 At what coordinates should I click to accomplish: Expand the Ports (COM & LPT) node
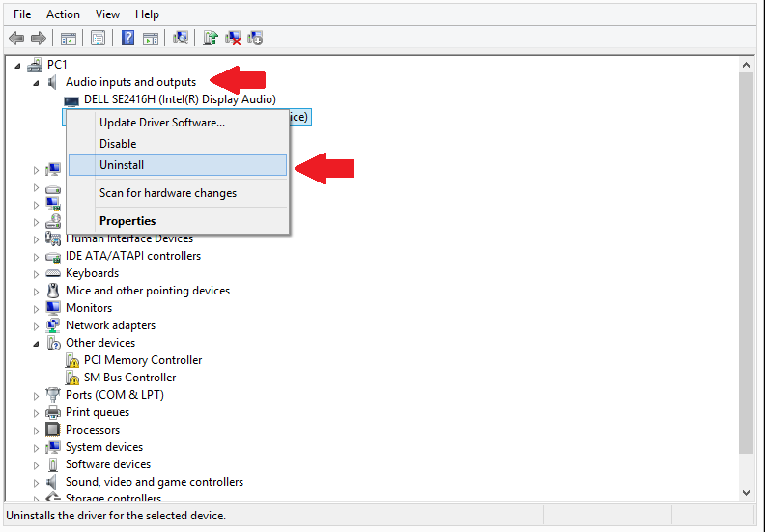36,396
